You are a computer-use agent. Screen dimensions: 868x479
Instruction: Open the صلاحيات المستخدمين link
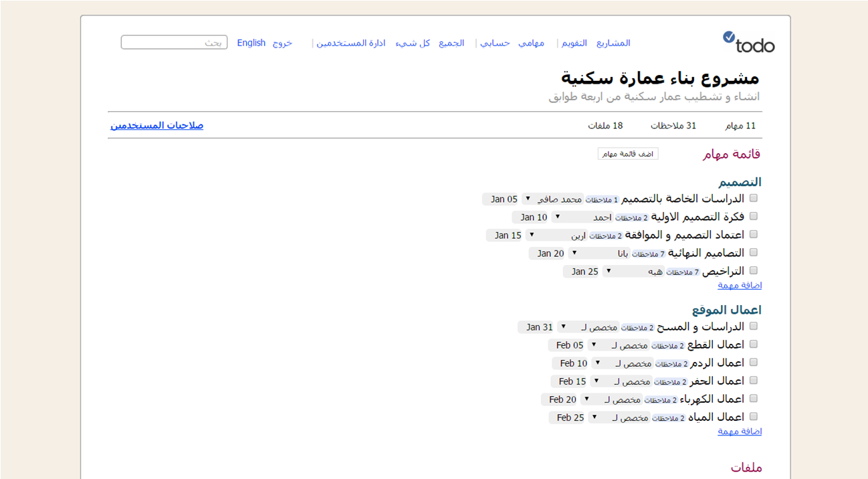[157, 125]
